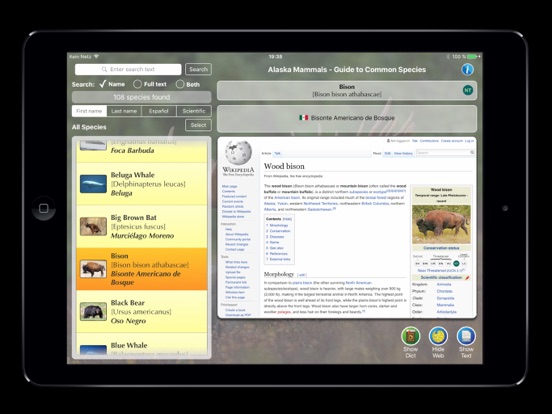Select the Foca Barbuda row

[142, 150]
